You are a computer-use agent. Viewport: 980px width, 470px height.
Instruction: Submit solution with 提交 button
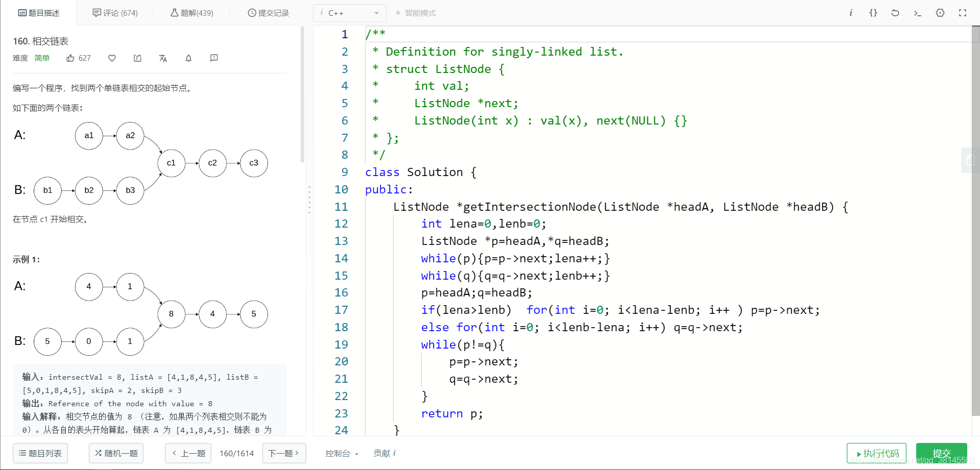point(942,453)
